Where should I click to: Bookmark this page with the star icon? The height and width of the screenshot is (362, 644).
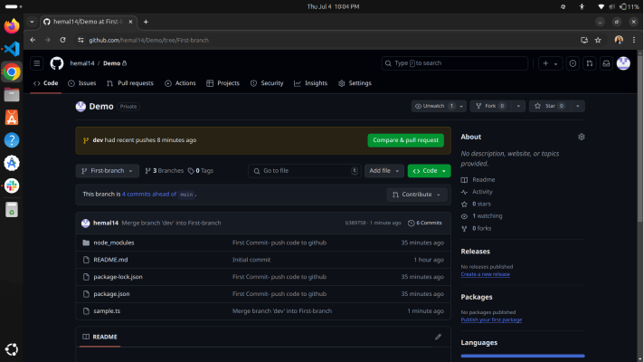598,40
